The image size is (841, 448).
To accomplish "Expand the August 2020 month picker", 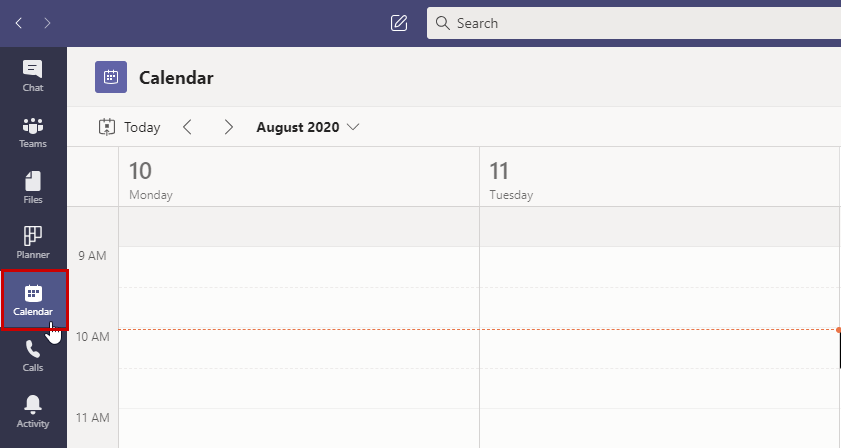I will 308,127.
